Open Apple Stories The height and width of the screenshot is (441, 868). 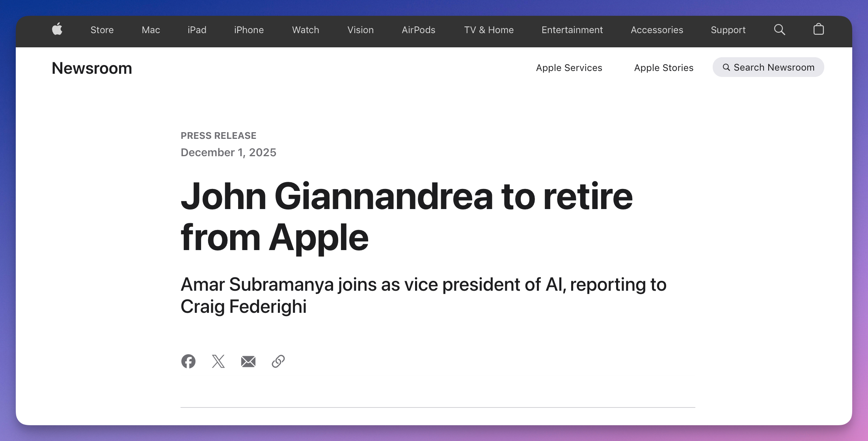663,68
